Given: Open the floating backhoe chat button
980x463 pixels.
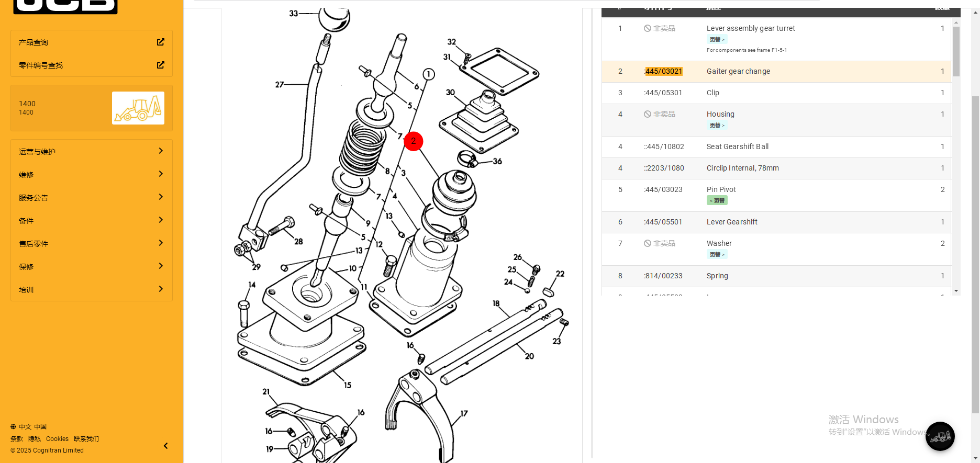Looking at the screenshot, I should (940, 436).
